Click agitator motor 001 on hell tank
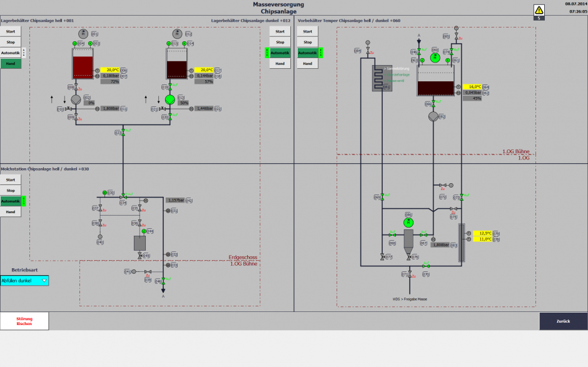Screen dimensions: 588x367 click(83, 34)
